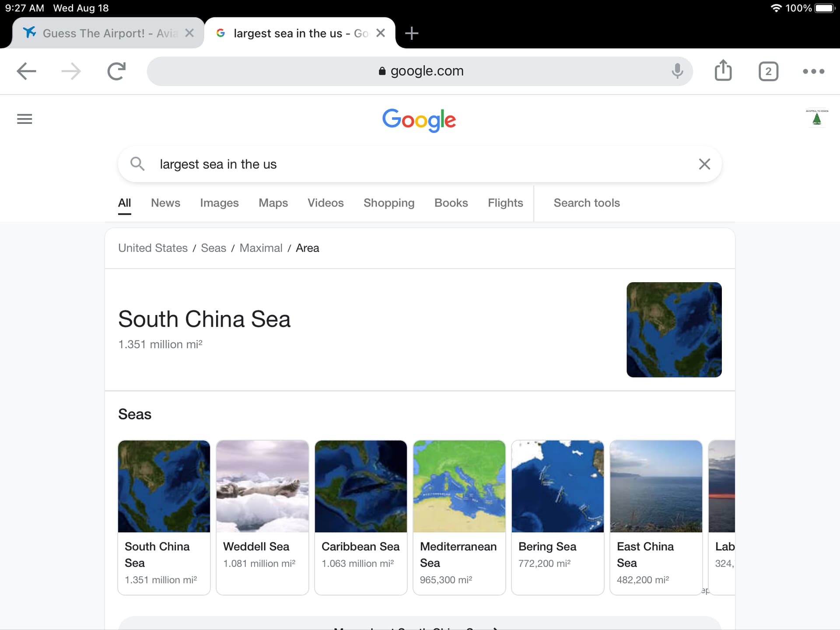The image size is (840, 630).
Task: Open Search tools options
Action: tap(587, 203)
